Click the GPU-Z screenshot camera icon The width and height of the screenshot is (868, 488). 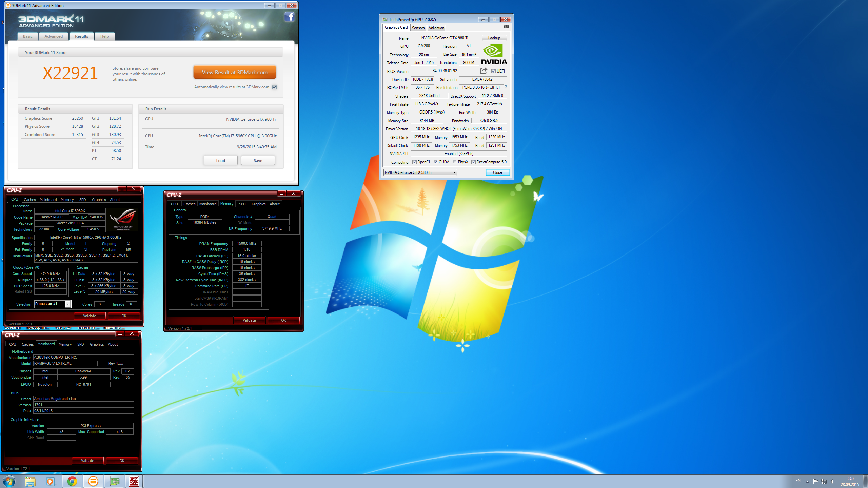(506, 27)
